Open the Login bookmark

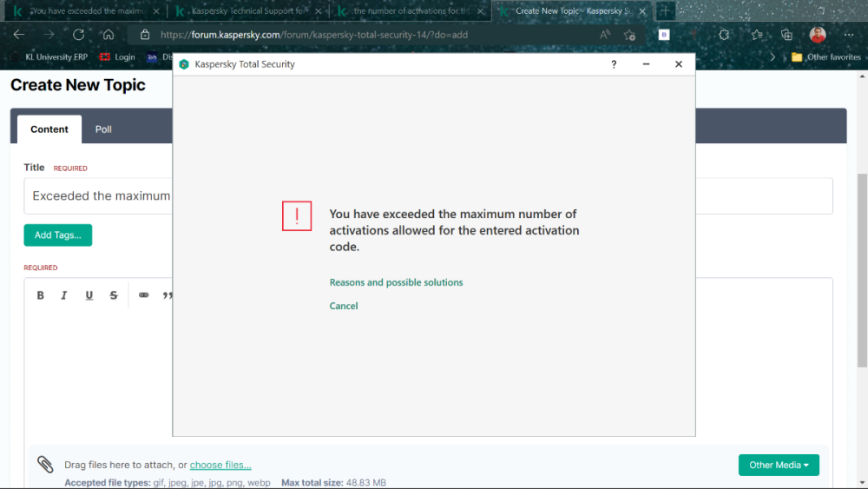pyautogui.click(x=117, y=57)
